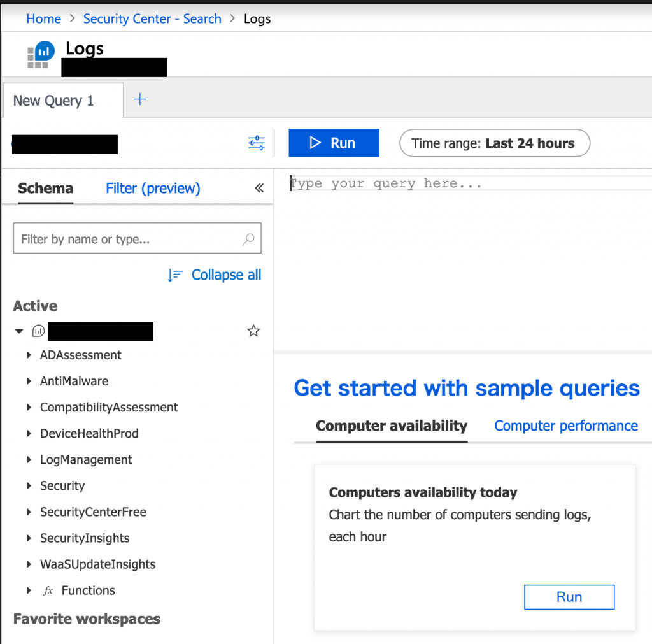Click the Logs breadcrumb item

click(x=257, y=19)
